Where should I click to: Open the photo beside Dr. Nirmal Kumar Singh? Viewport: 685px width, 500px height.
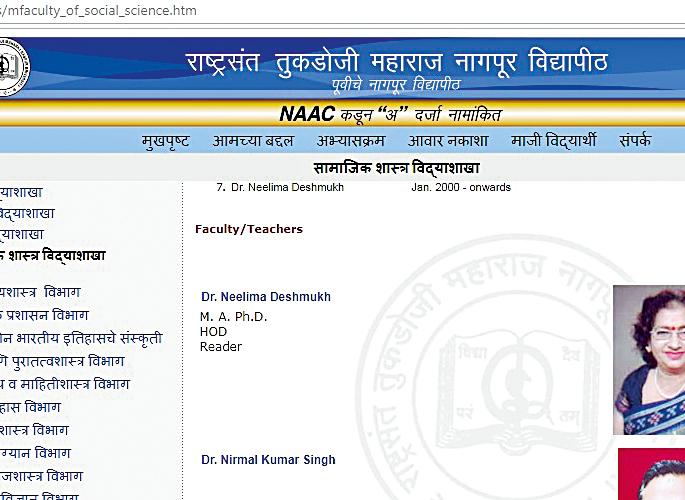(x=651, y=474)
